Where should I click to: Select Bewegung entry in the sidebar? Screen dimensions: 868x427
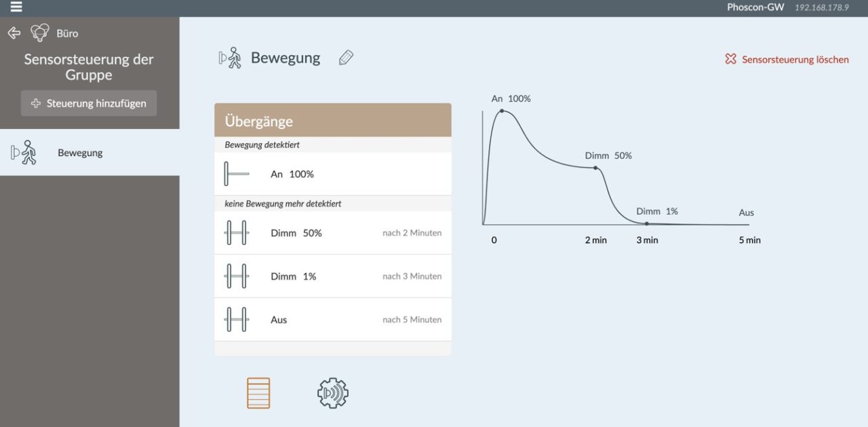point(80,153)
